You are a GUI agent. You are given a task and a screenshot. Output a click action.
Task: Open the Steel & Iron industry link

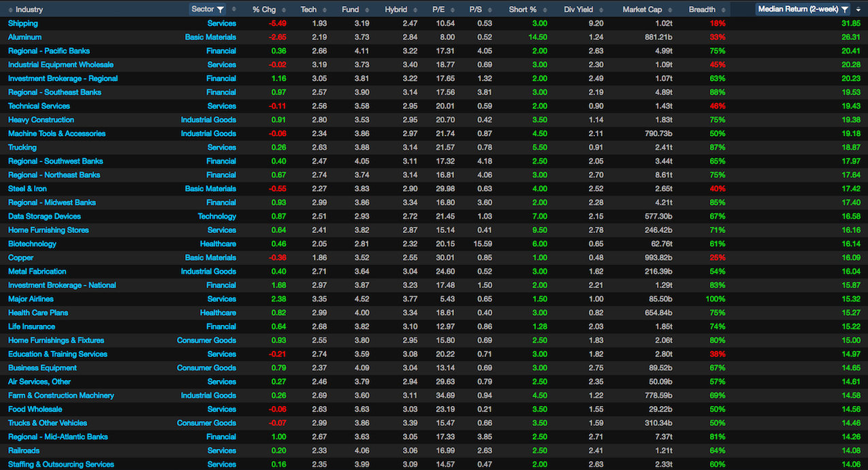[x=27, y=189]
